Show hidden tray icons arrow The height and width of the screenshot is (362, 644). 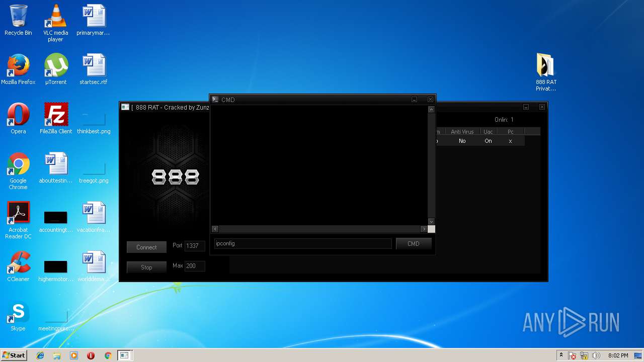point(561,355)
